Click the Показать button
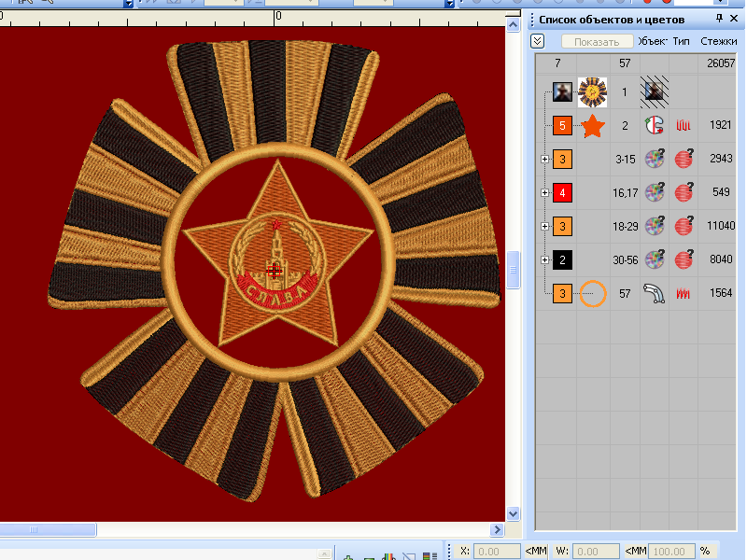Screen dimensions: 747x560 tap(597, 42)
